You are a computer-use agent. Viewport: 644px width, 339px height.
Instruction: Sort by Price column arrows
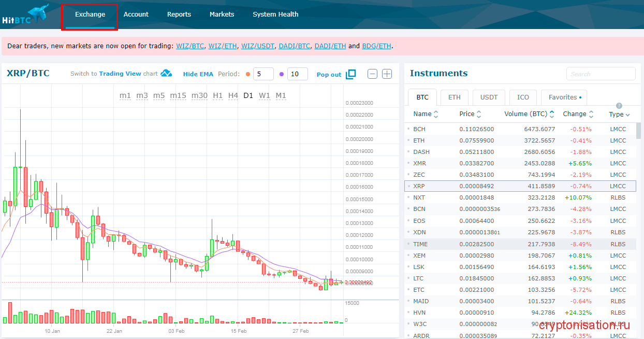coord(479,114)
